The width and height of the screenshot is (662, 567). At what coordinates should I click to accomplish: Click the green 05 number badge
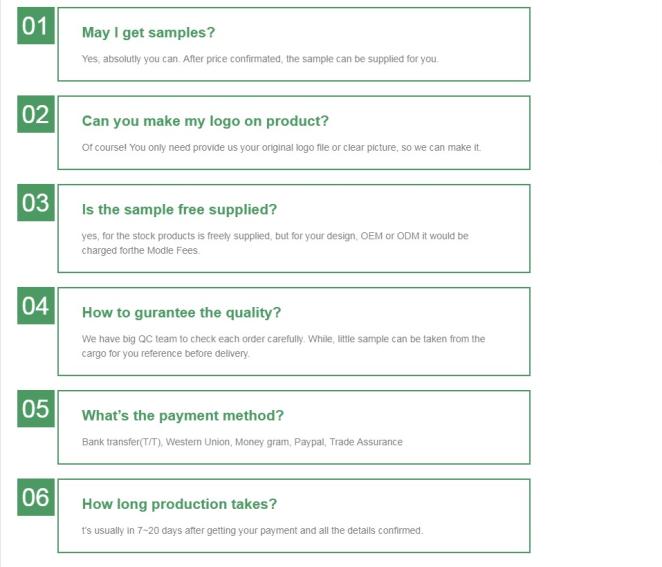click(36, 409)
